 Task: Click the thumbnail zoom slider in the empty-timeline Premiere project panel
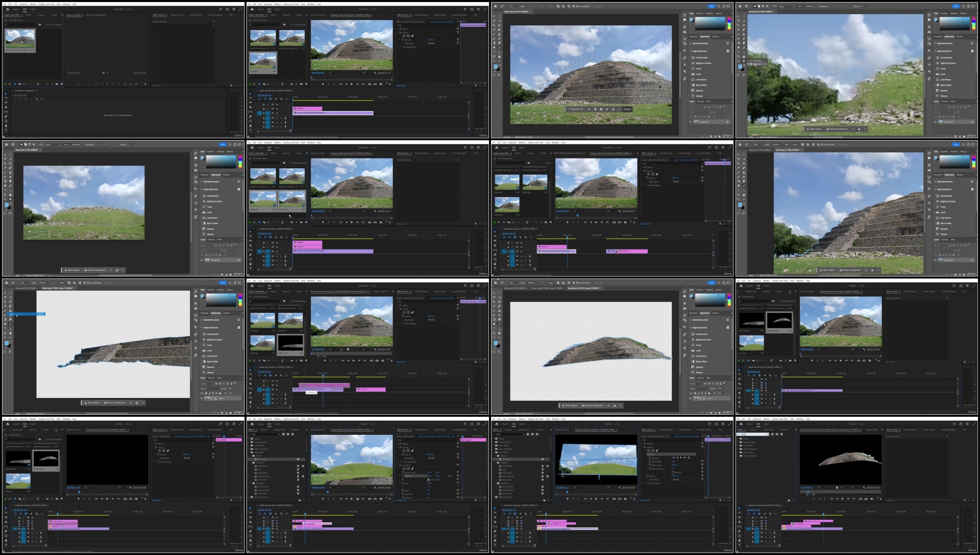point(29,84)
